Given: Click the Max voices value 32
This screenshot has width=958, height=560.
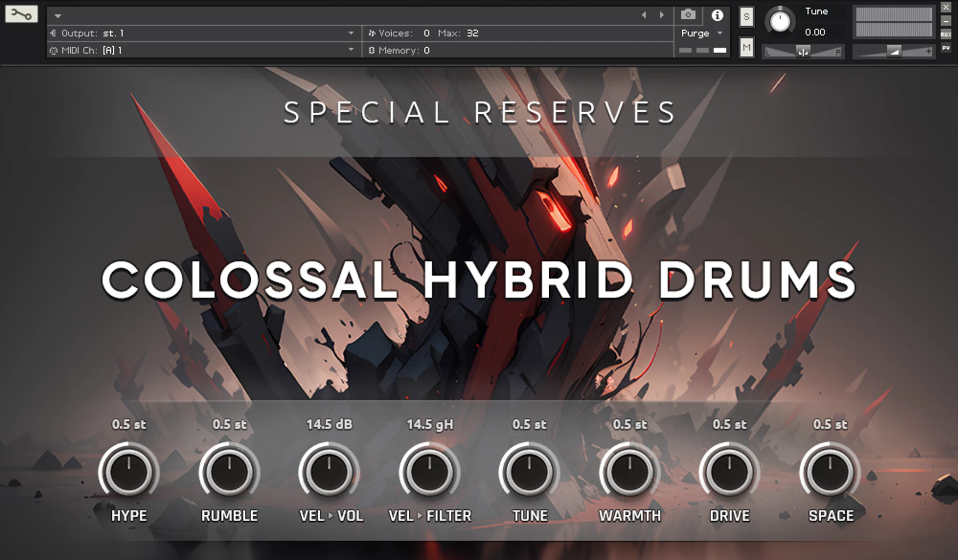Looking at the screenshot, I should coord(473,33).
